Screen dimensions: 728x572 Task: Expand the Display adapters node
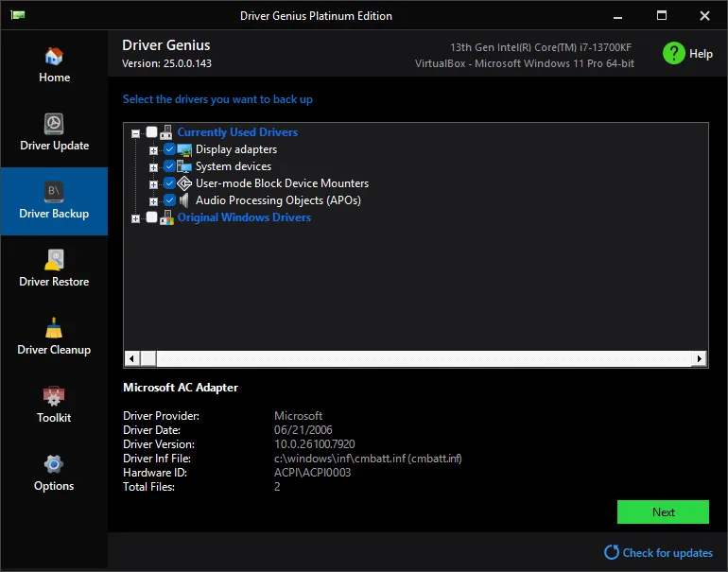153,151
